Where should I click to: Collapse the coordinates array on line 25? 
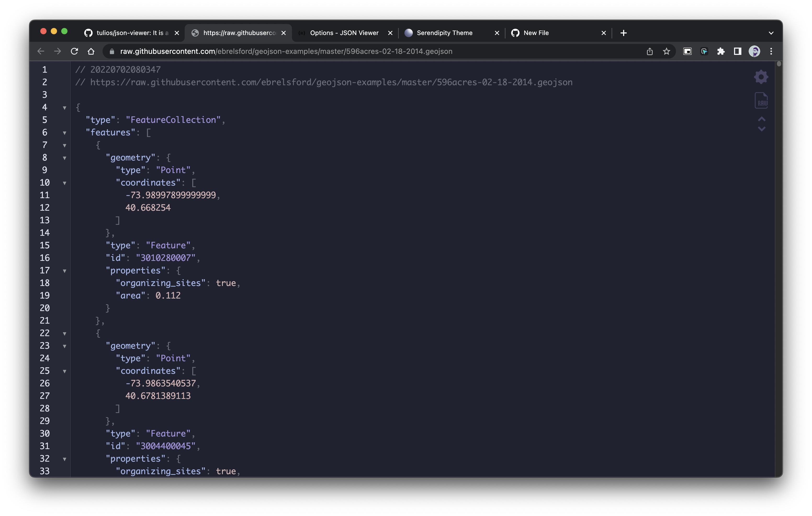coord(64,371)
